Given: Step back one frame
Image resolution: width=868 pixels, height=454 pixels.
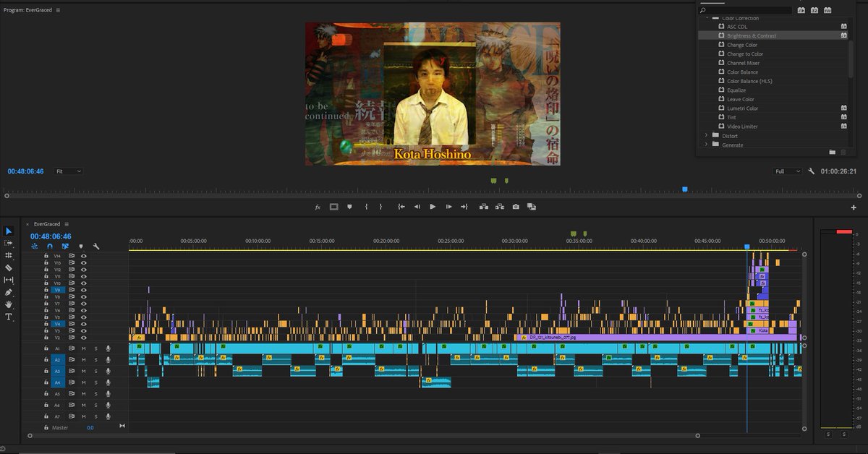Looking at the screenshot, I should (417, 207).
